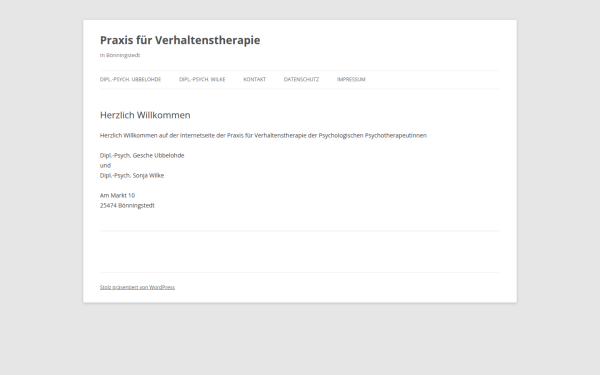Image resolution: width=600 pixels, height=375 pixels.
Task: Click the line '25474 Bönningstedt'
Action: point(127,205)
